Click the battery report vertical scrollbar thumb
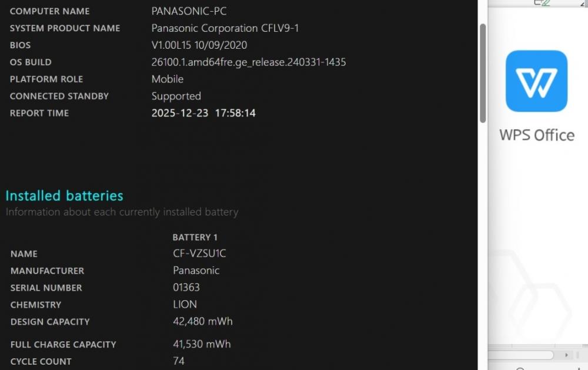Viewport: 588px width, 370px height. (x=483, y=73)
